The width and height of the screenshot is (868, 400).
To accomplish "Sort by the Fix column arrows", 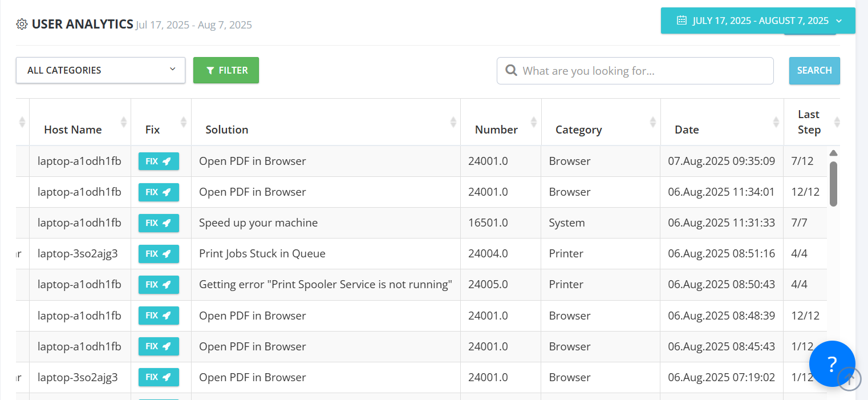I will click(x=184, y=122).
